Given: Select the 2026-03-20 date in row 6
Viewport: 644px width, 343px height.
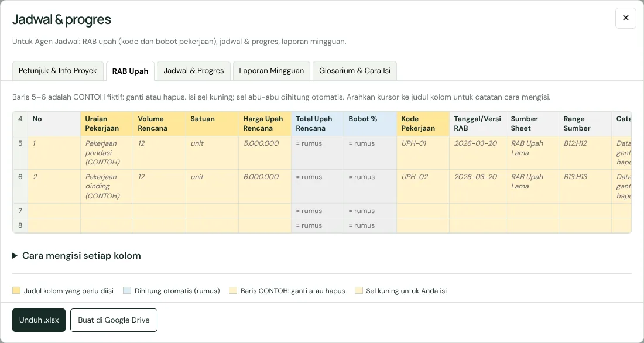Looking at the screenshot, I should 478,187.
